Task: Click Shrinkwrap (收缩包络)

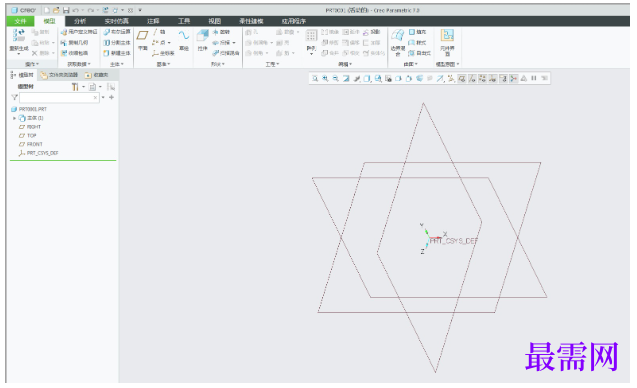Action: click(x=74, y=53)
